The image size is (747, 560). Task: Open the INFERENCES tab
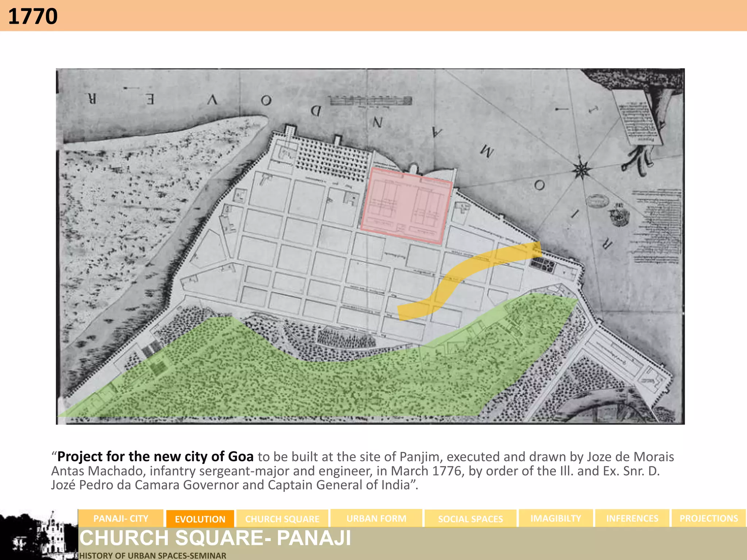[632, 518]
